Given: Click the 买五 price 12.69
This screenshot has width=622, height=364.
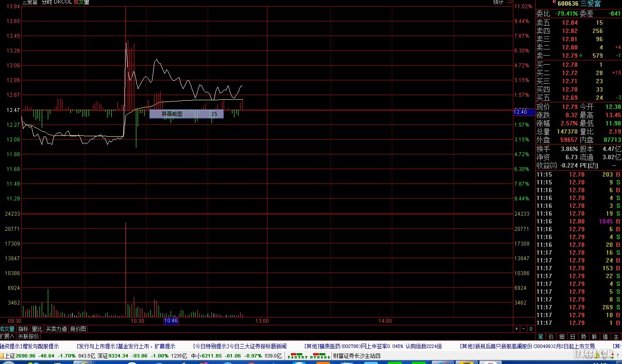Looking at the screenshot, I should tap(570, 98).
